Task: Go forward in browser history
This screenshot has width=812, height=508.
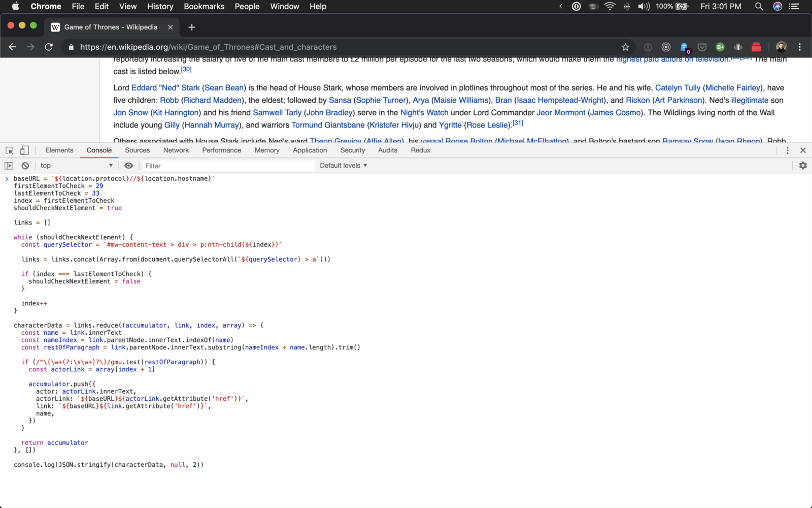Action: coord(30,47)
